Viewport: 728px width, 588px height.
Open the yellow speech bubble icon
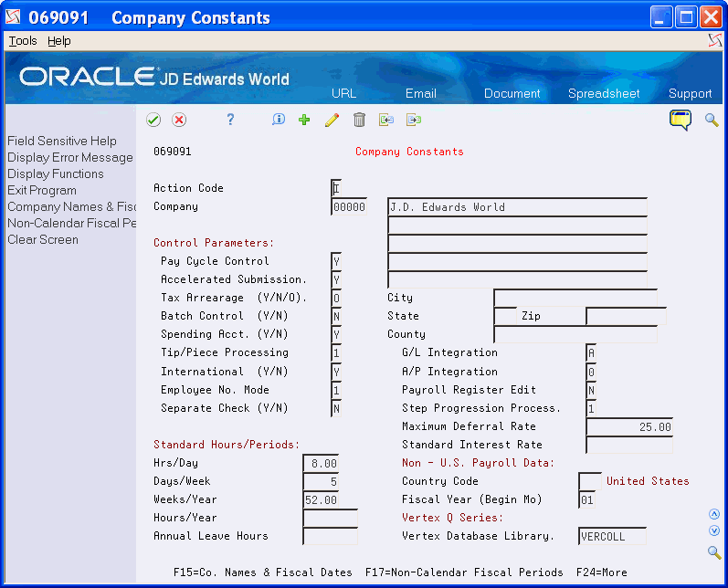coord(681,120)
